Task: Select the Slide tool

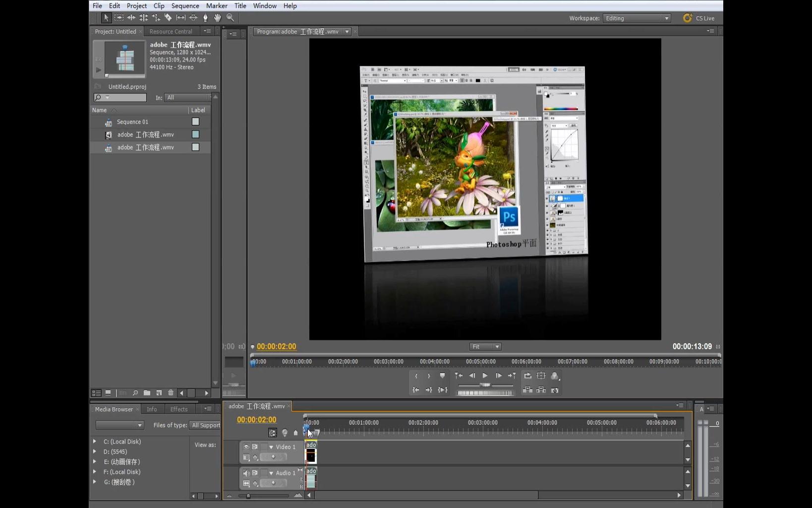Action: (193, 18)
